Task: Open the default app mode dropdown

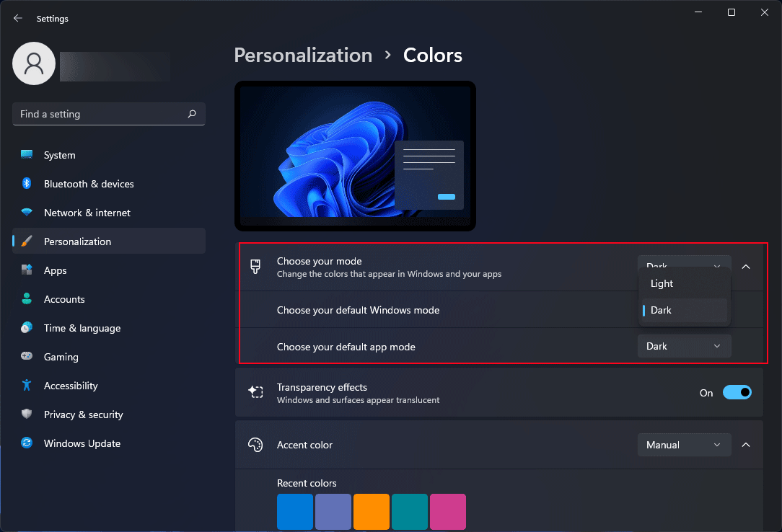Action: pos(683,346)
